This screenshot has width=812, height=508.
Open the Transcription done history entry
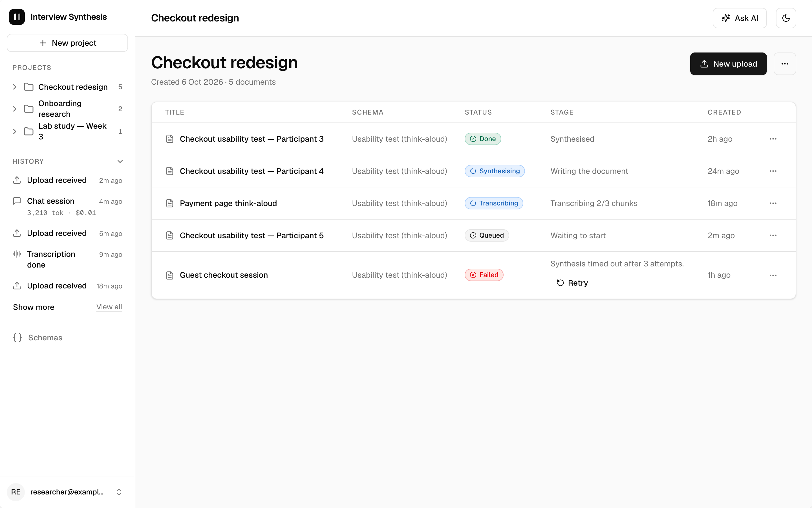coord(67,259)
